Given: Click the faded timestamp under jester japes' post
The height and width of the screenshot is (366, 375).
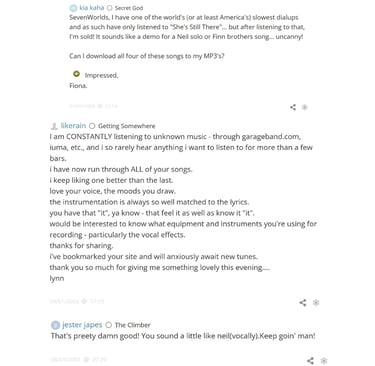Looking at the screenshot, I should (79, 359).
